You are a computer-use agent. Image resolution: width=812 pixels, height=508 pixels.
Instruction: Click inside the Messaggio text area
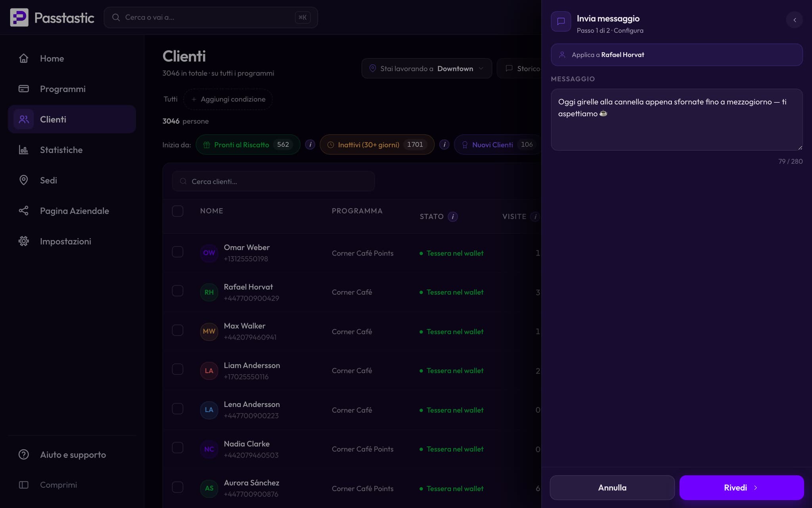[x=677, y=119]
